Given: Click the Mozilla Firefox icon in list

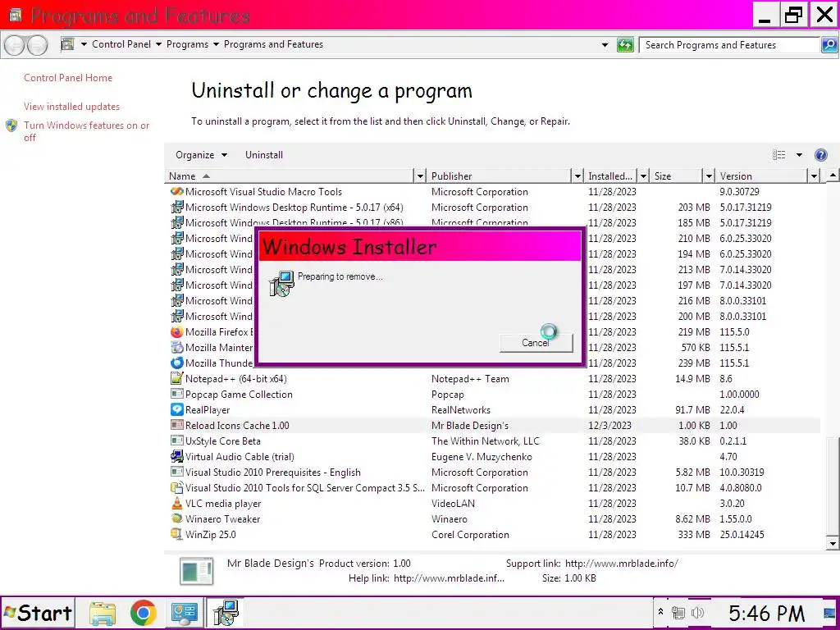Looking at the screenshot, I should [177, 331].
